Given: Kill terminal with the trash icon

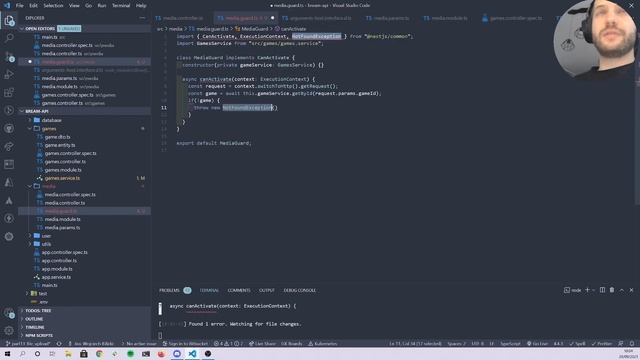Looking at the screenshot, I should (x=612, y=290).
